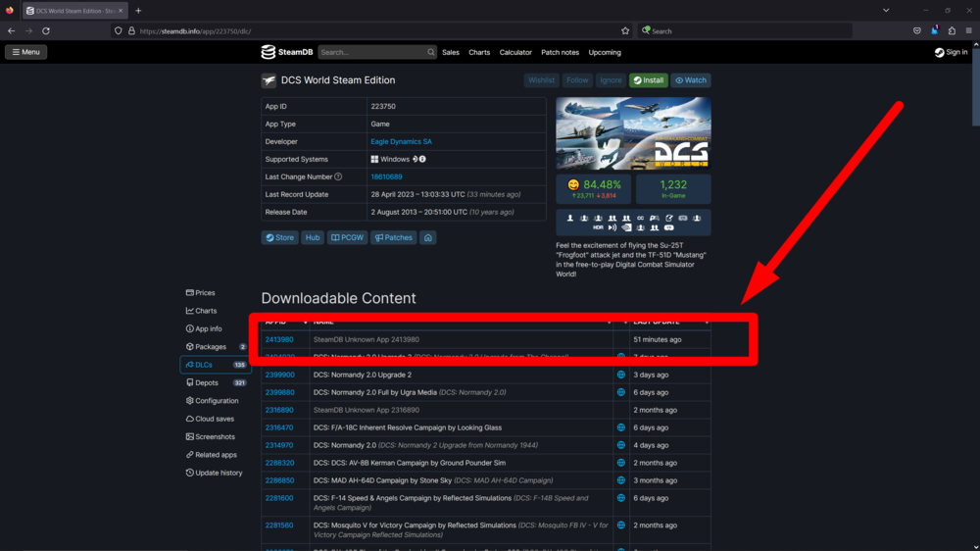Bookmark this page with star icon
Image resolution: width=980 pixels, height=551 pixels.
[625, 30]
